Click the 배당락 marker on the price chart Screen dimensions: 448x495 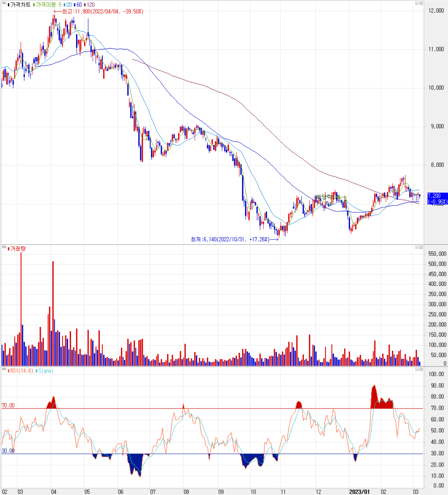click(329, 197)
